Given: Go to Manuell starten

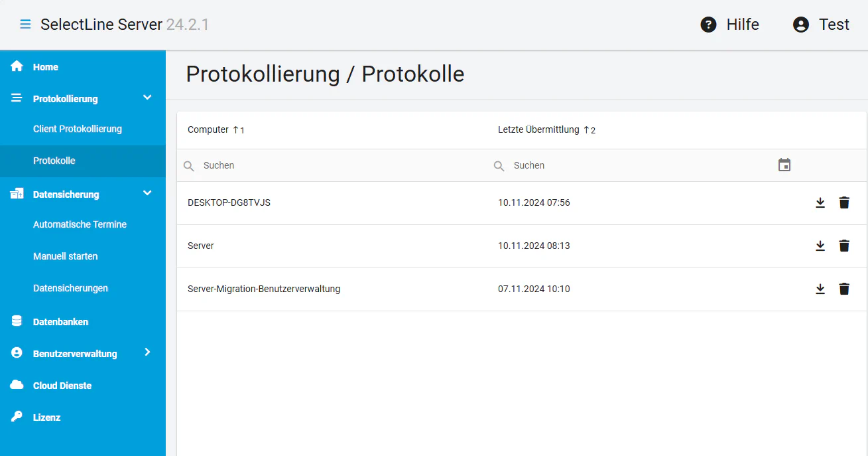Looking at the screenshot, I should click(x=65, y=256).
